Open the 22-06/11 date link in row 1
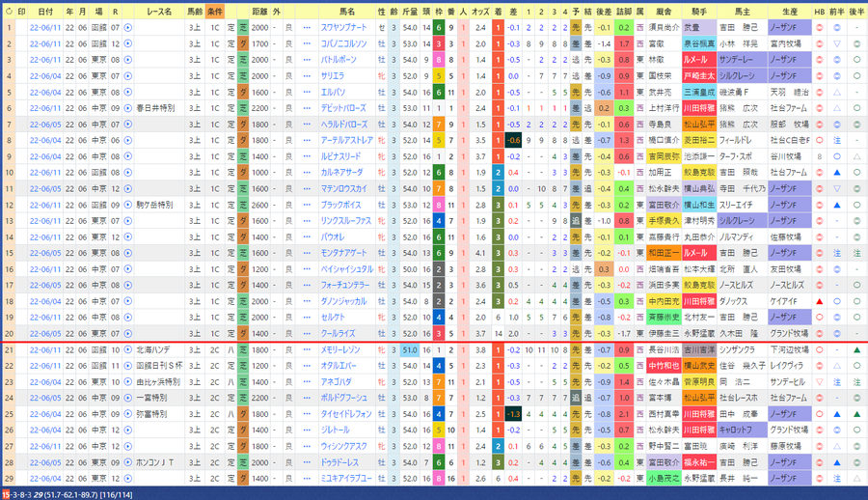The height and width of the screenshot is (500, 868). coord(45,27)
